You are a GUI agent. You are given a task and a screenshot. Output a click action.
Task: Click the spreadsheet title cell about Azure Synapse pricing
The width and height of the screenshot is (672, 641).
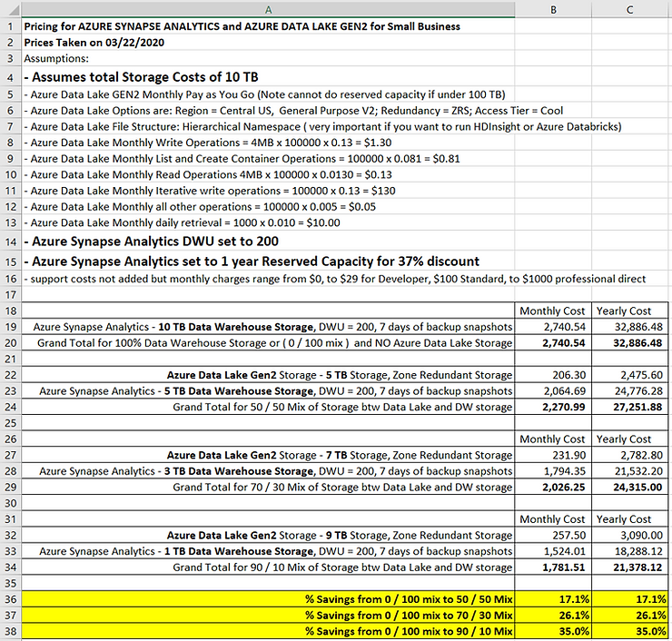click(x=268, y=26)
